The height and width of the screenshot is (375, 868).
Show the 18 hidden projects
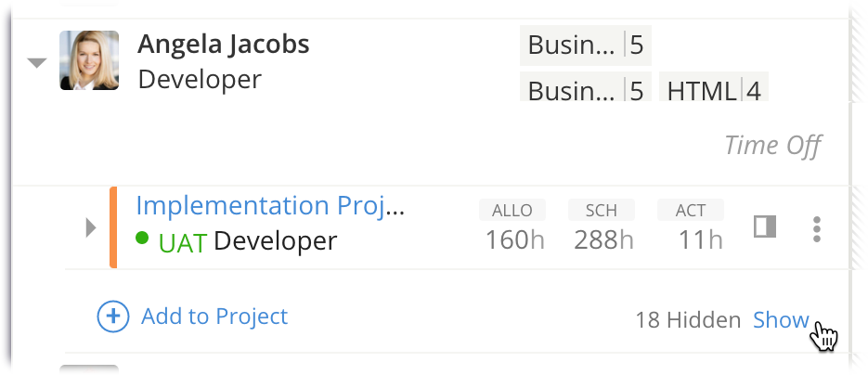coord(781,320)
